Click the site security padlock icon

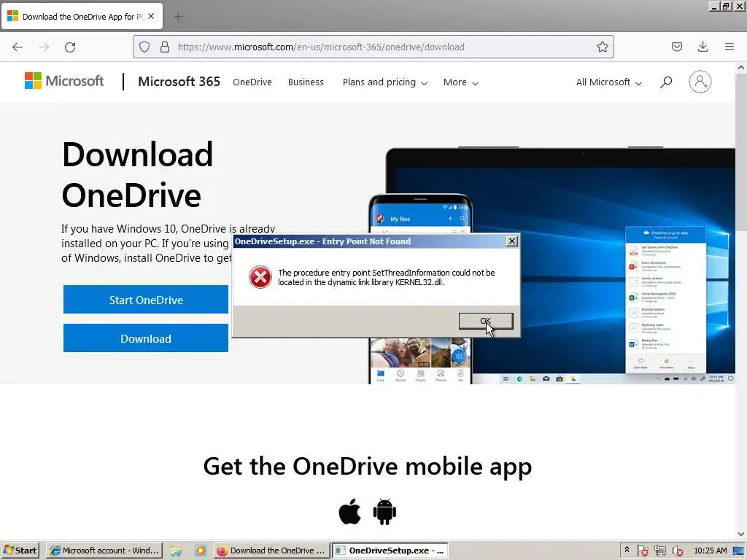(165, 47)
